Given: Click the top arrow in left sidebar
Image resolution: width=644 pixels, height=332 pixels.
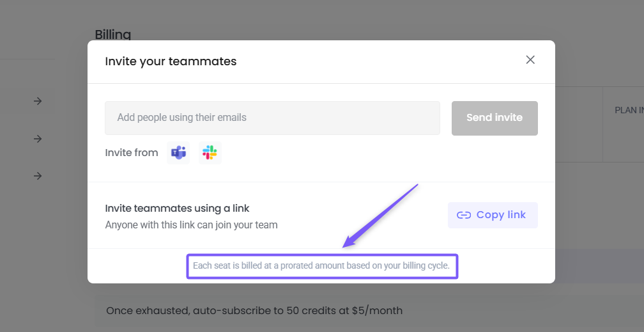Looking at the screenshot, I should (x=38, y=101).
